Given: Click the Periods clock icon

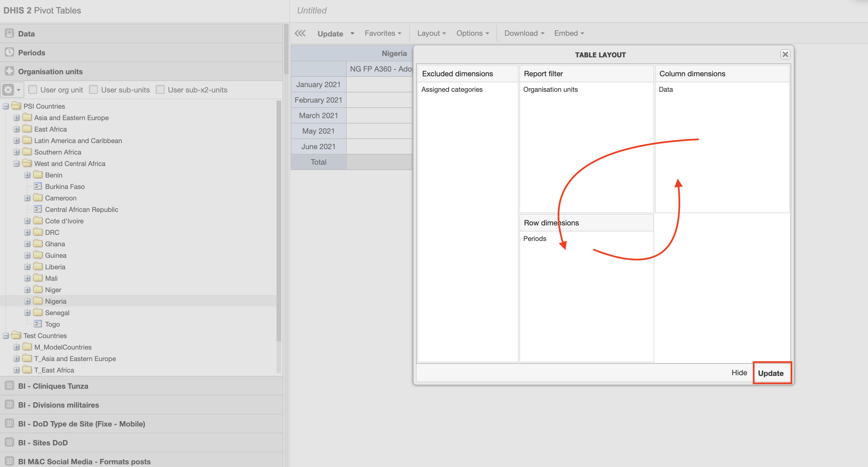Looking at the screenshot, I should 9,52.
